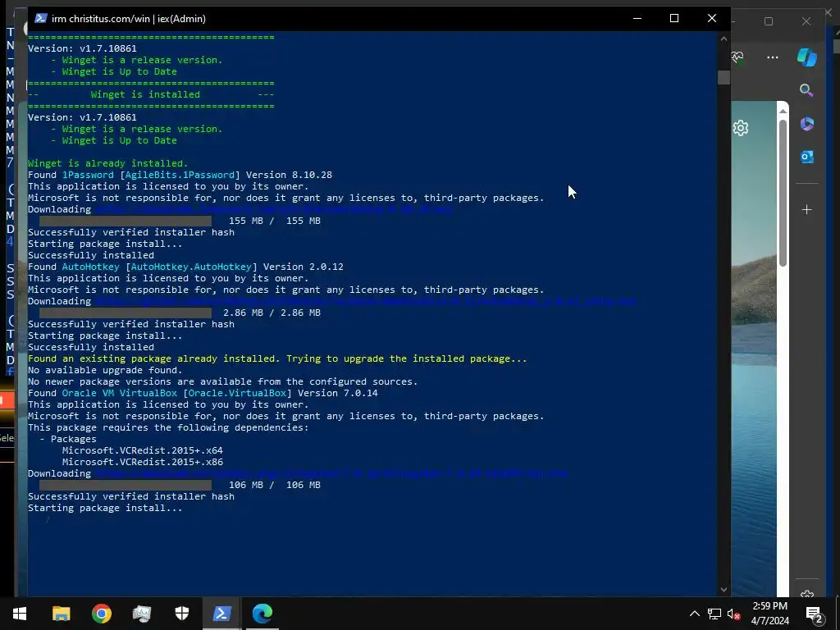Click the VirtualBox download URL
Image resolution: width=840 pixels, height=630 pixels.
pyautogui.click(x=331, y=473)
